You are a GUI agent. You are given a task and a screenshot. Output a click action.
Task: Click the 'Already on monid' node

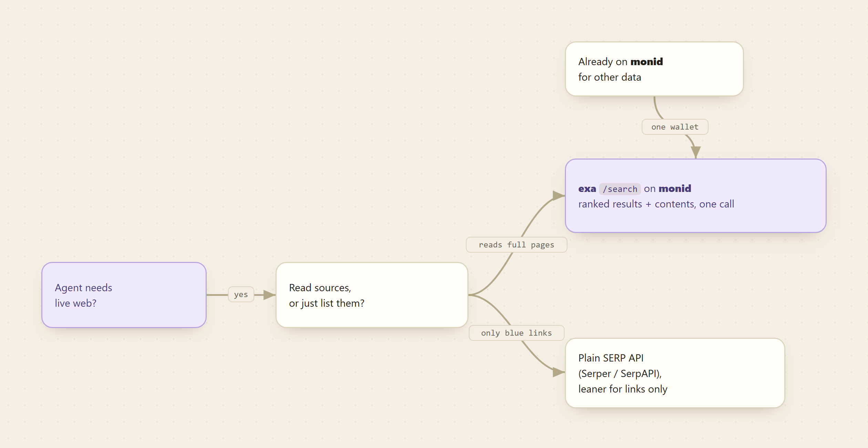pyautogui.click(x=654, y=69)
